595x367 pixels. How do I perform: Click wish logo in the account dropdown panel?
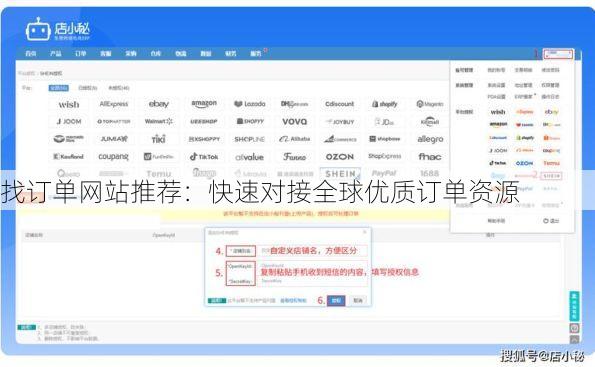pyautogui.click(x=498, y=112)
